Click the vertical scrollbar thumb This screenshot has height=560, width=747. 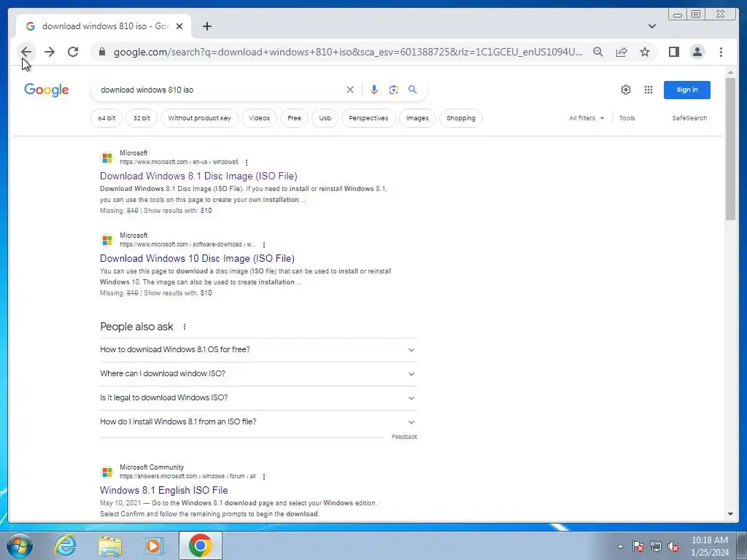click(730, 148)
